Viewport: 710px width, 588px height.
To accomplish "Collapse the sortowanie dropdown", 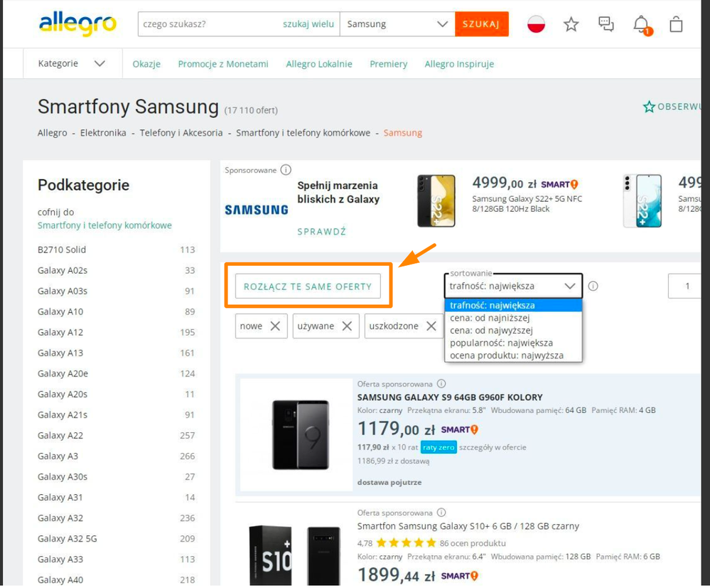I will click(513, 286).
